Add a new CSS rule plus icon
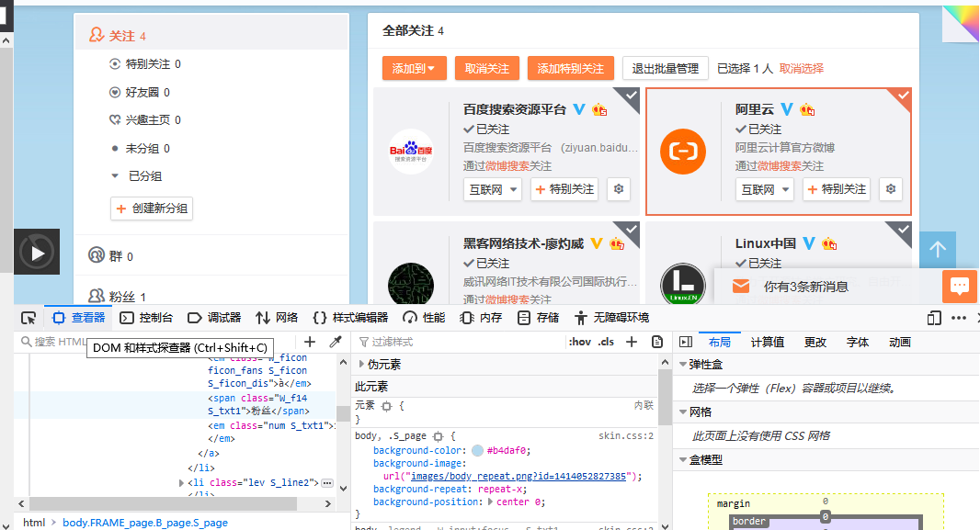980x530 pixels. [632, 342]
